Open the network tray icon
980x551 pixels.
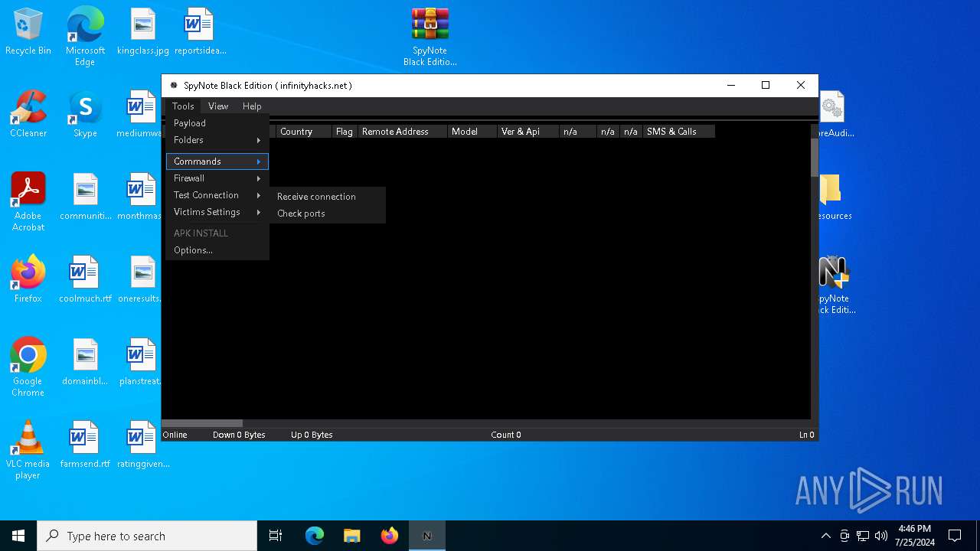pyautogui.click(x=863, y=536)
